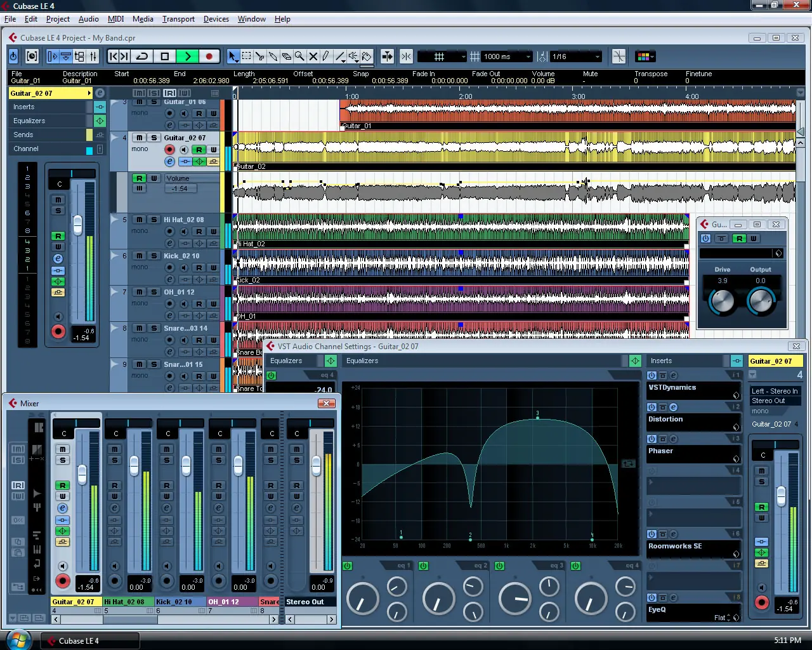Select the Split scissors tool
The image size is (812, 650).
point(259,56)
